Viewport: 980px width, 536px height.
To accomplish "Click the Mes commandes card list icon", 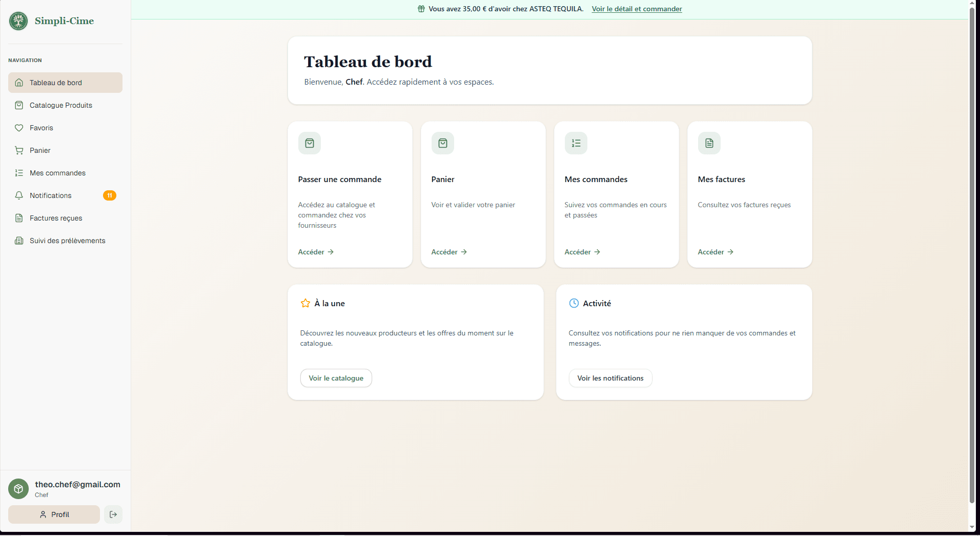I will click(x=576, y=143).
